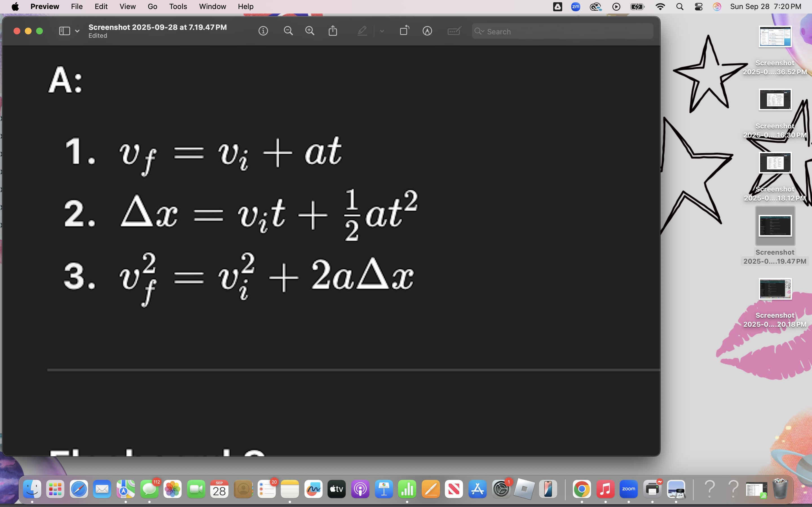Launch Google Chrome from the Dock
812x507 pixels.
581,490
